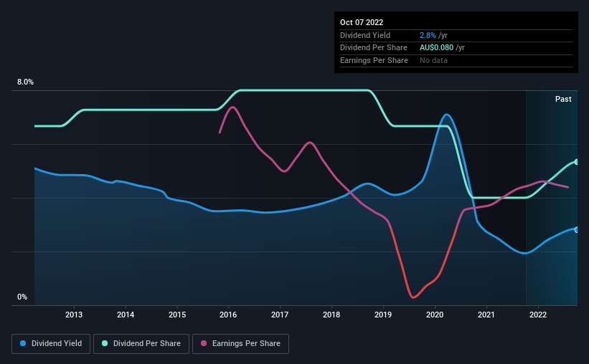Click the Oct 07 2022 tooltip date
This screenshot has width=589, height=364.
pos(362,22)
